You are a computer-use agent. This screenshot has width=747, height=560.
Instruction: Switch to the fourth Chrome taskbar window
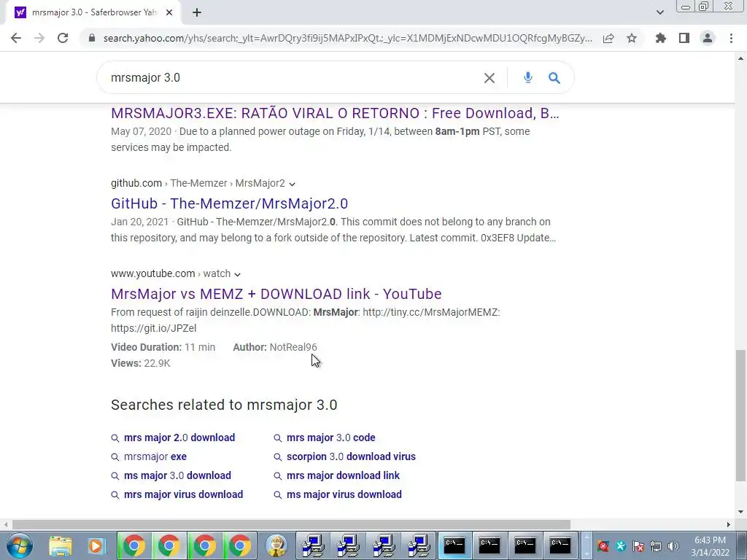[240, 545]
